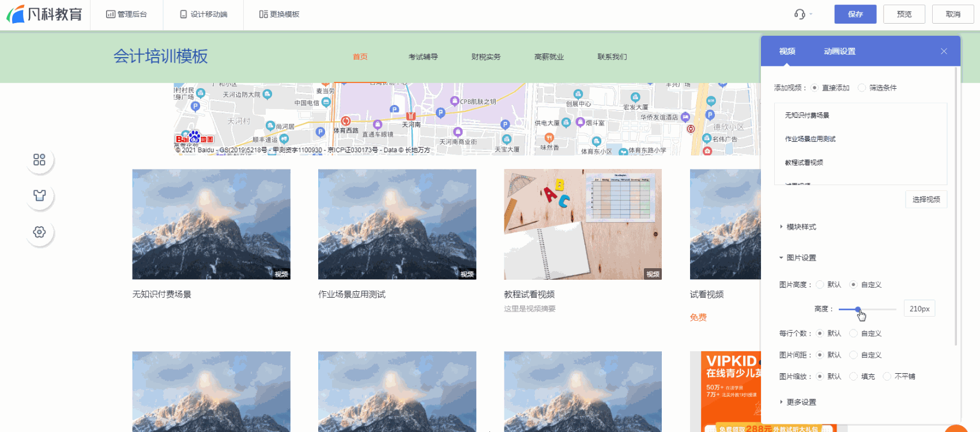Click the 天河南 metro station marker
980x432 pixels.
(410, 117)
